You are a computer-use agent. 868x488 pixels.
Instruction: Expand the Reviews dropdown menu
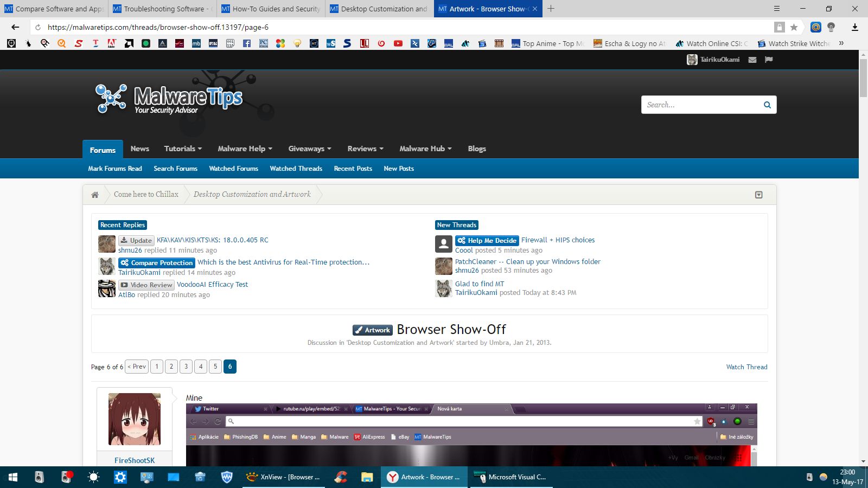[365, 149]
